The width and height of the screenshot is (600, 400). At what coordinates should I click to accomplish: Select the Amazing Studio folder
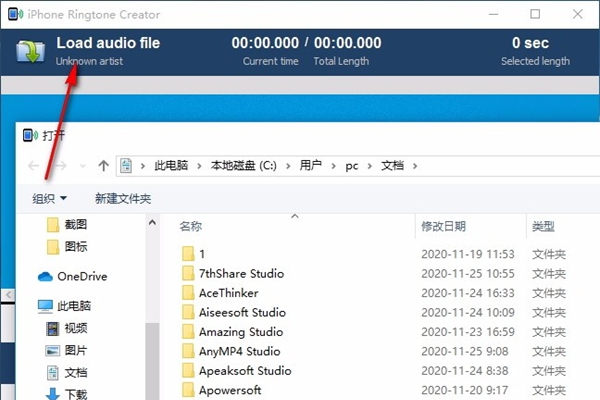point(241,332)
